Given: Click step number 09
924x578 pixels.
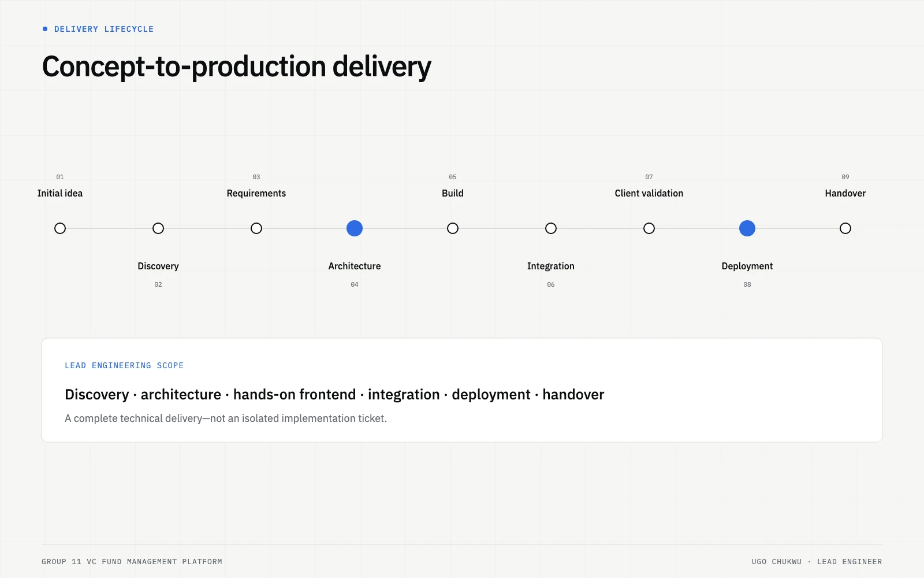Looking at the screenshot, I should (x=845, y=177).
